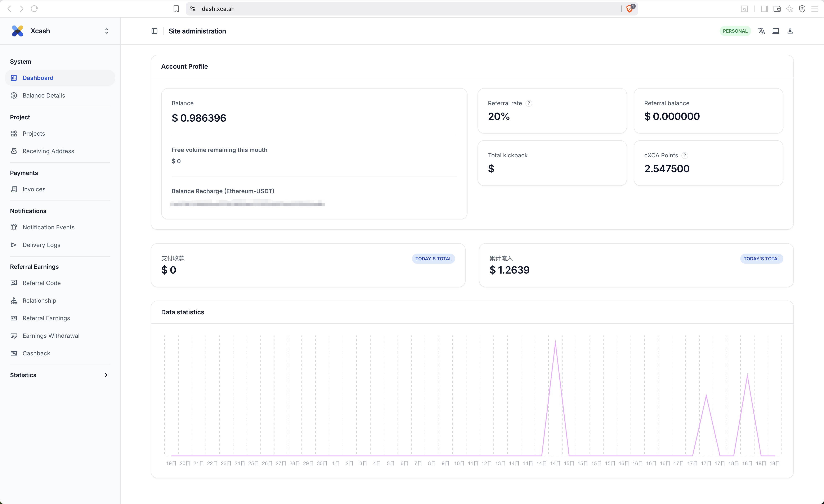
Task: Toggle the browser sidebar panel
Action: [x=764, y=9]
